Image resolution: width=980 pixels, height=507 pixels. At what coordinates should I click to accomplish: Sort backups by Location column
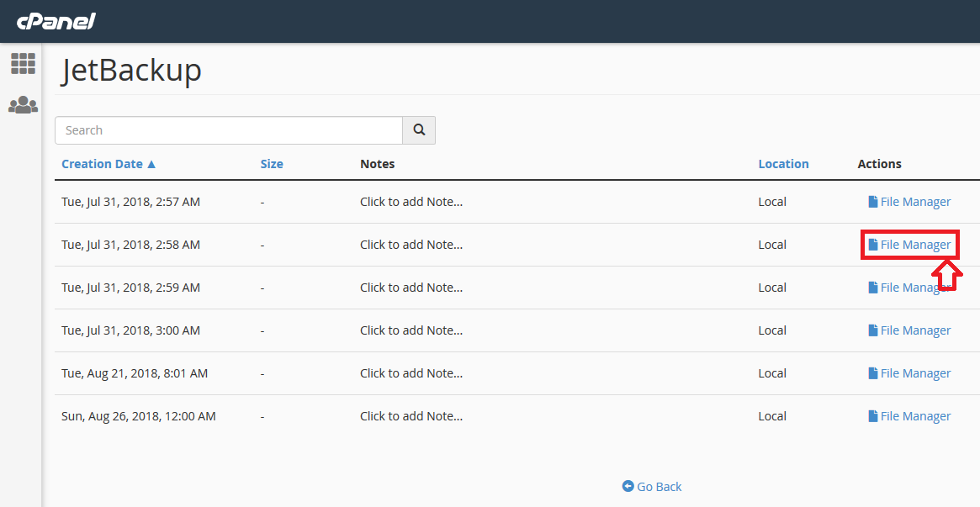(783, 164)
